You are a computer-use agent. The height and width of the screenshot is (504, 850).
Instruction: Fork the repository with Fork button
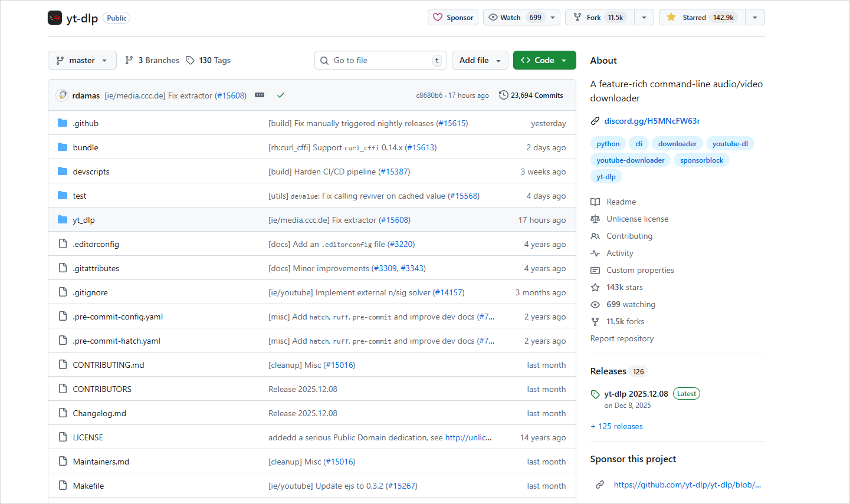click(x=600, y=17)
